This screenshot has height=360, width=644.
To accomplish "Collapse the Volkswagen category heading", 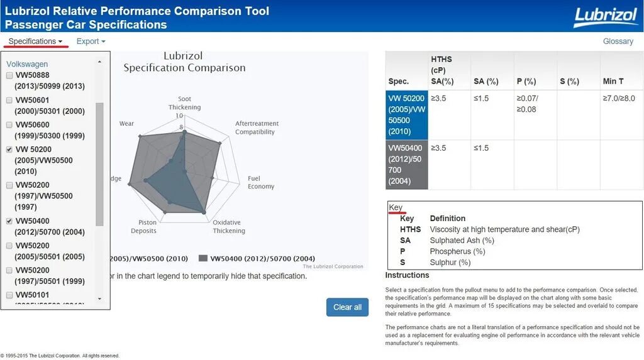I will pyautogui.click(x=27, y=64).
